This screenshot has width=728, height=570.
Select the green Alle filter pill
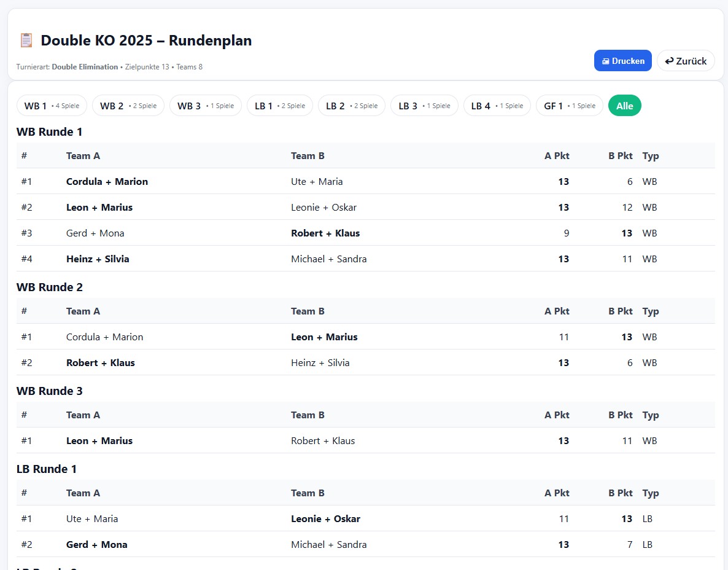coord(624,106)
